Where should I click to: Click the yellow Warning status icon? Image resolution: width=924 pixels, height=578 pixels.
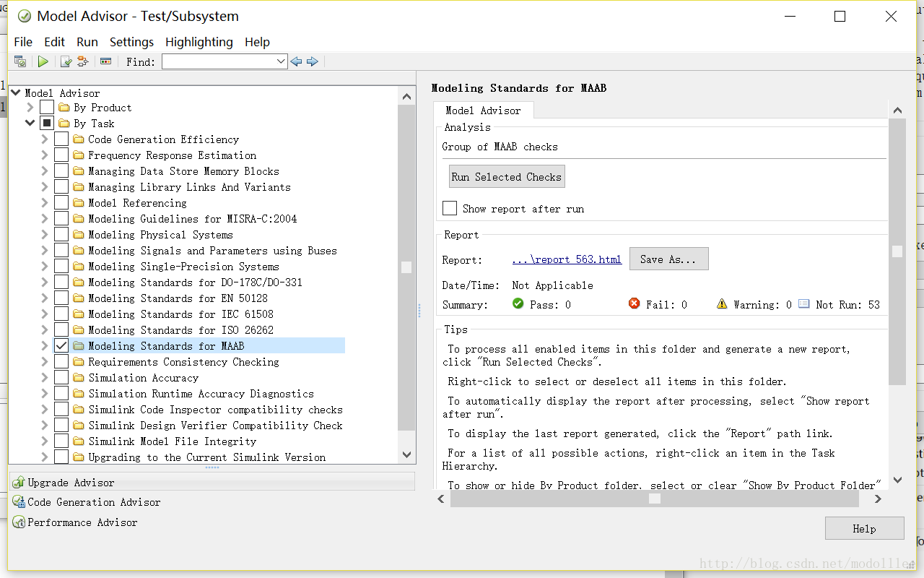pyautogui.click(x=722, y=304)
